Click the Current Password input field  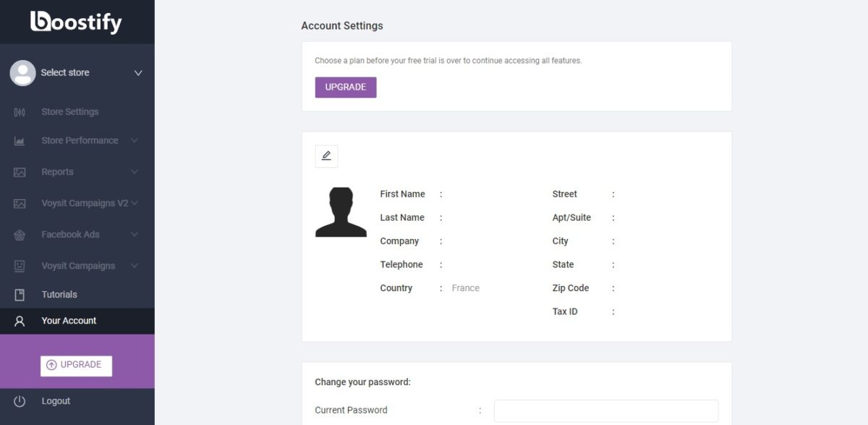pos(605,410)
